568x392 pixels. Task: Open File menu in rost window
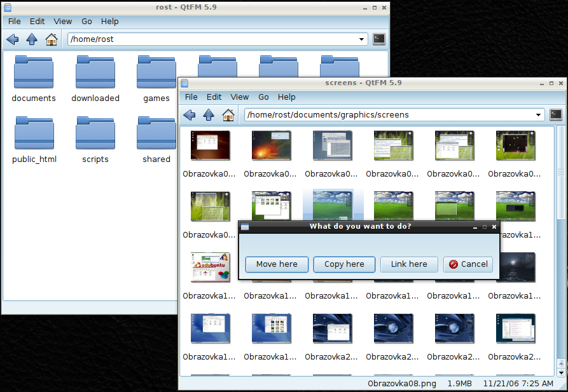(x=15, y=22)
